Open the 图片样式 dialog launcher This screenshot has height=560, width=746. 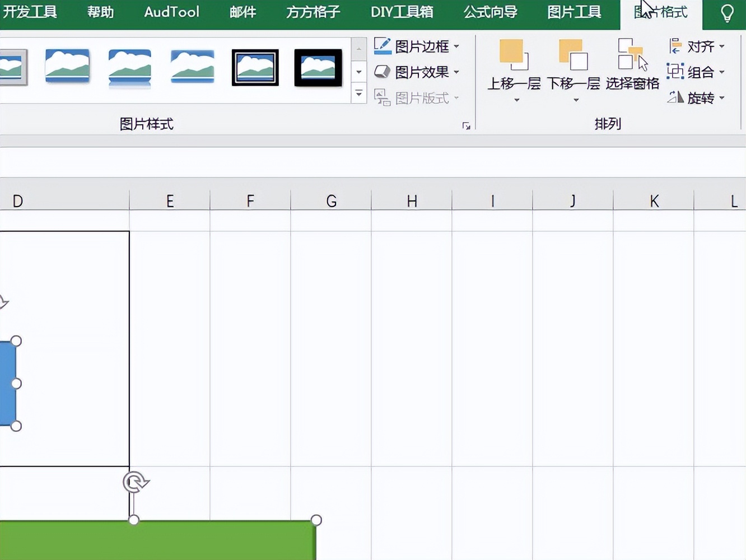click(466, 126)
